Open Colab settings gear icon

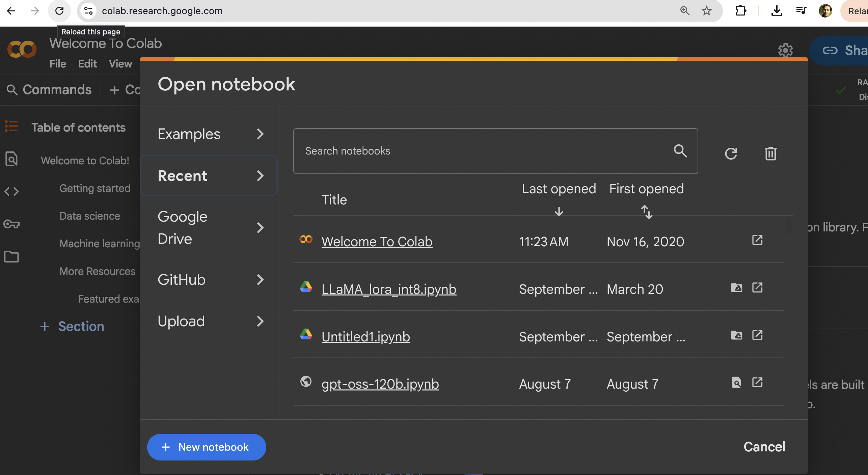[x=785, y=50]
